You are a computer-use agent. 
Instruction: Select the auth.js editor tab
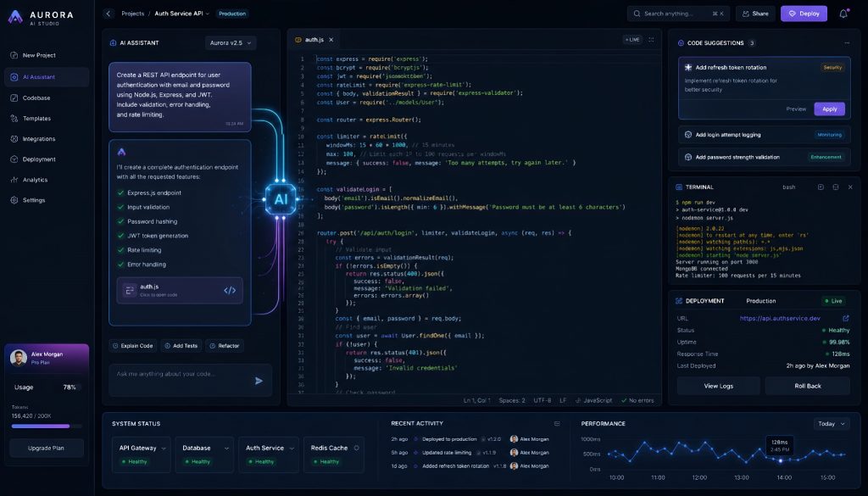315,40
